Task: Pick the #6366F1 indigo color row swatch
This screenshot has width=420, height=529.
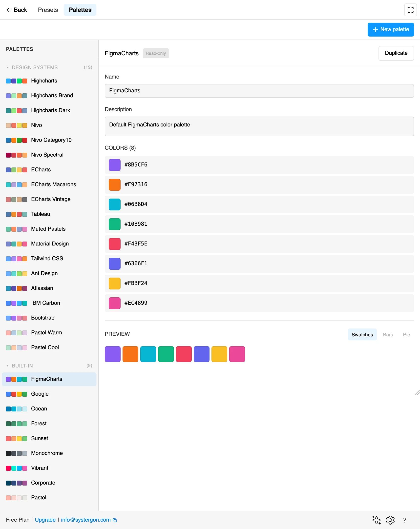Action: [115, 264]
